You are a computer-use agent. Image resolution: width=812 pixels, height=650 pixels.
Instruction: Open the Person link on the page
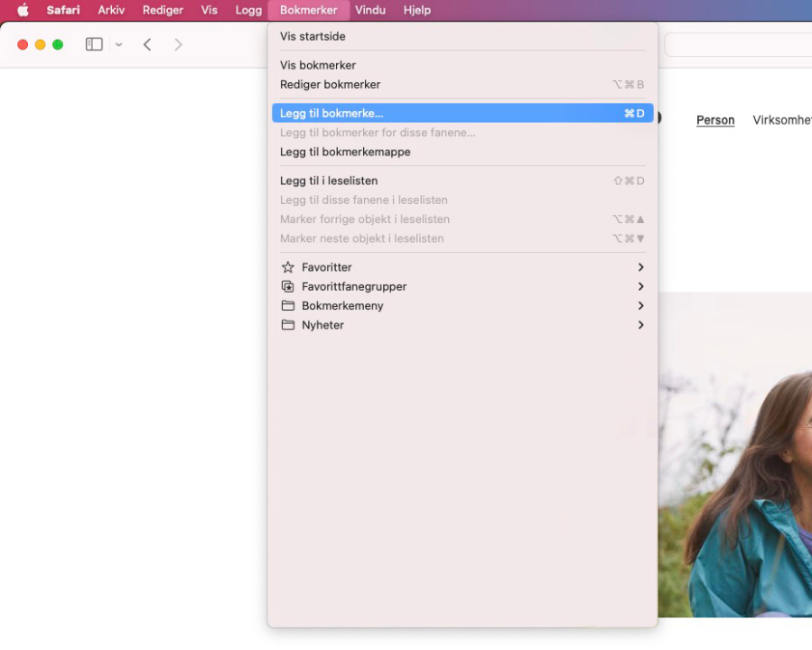pos(715,120)
